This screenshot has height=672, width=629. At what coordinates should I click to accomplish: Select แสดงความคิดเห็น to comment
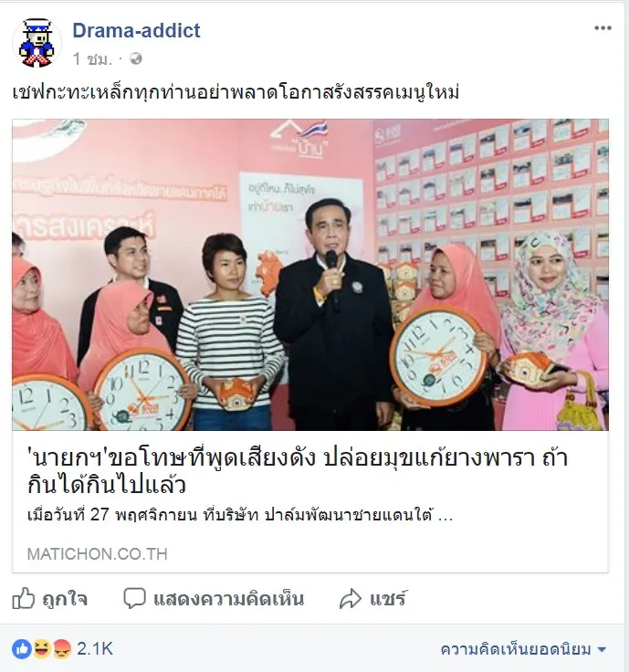click(214, 598)
